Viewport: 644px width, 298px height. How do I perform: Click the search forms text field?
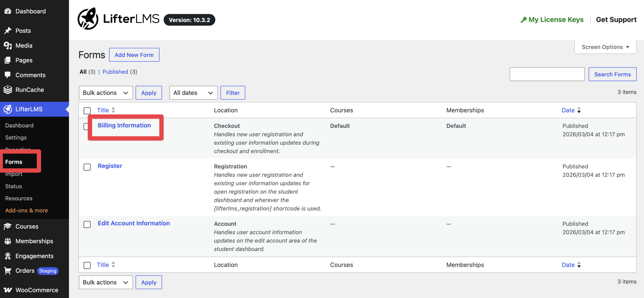click(x=547, y=74)
